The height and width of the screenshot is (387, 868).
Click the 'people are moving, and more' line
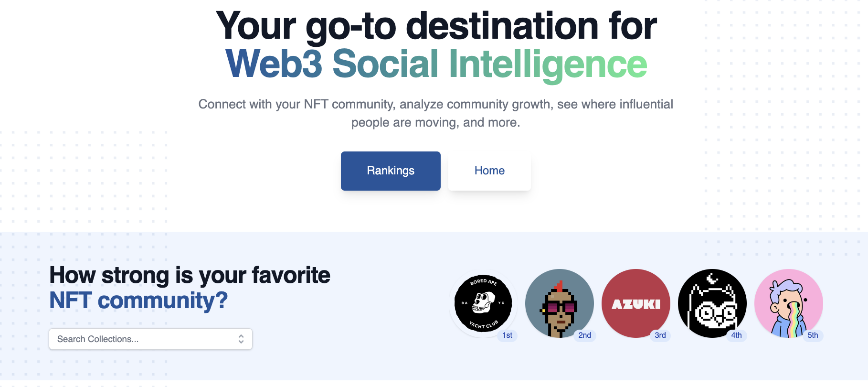pyautogui.click(x=435, y=123)
